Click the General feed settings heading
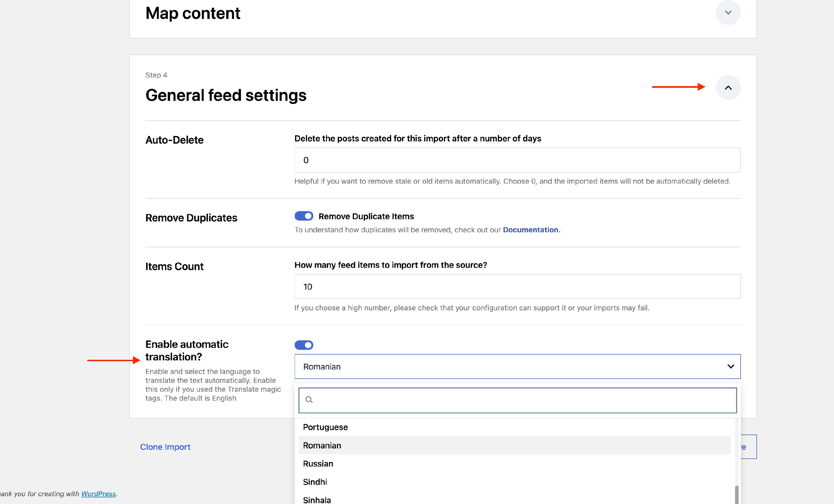This screenshot has height=504, width=834. click(226, 95)
